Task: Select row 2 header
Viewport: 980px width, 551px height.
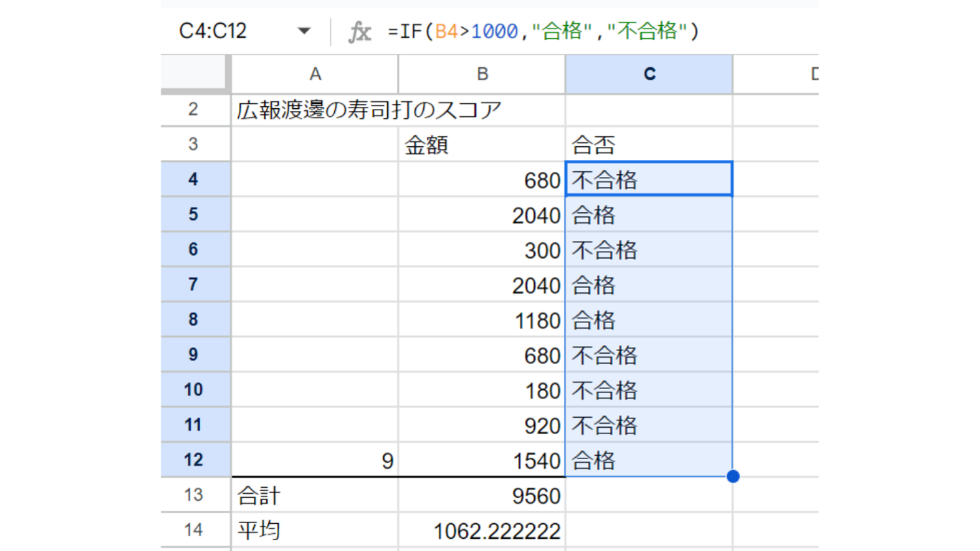Action: pos(196,110)
